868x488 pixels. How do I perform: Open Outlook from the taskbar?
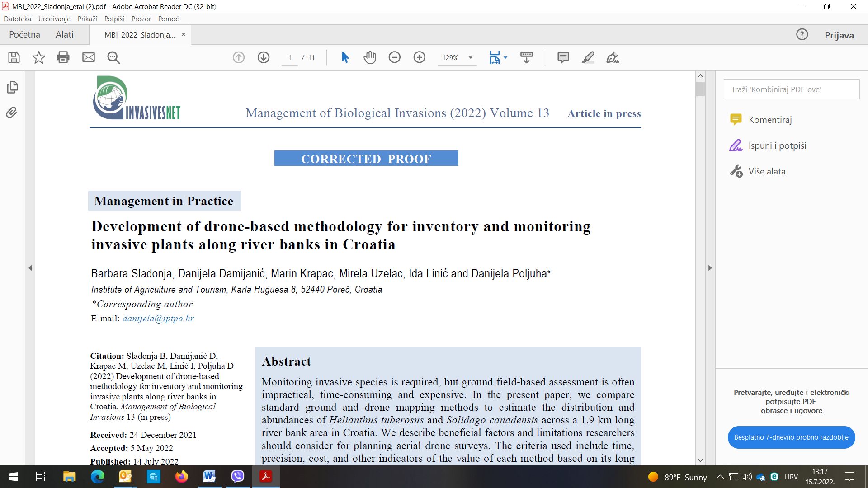coord(125,477)
